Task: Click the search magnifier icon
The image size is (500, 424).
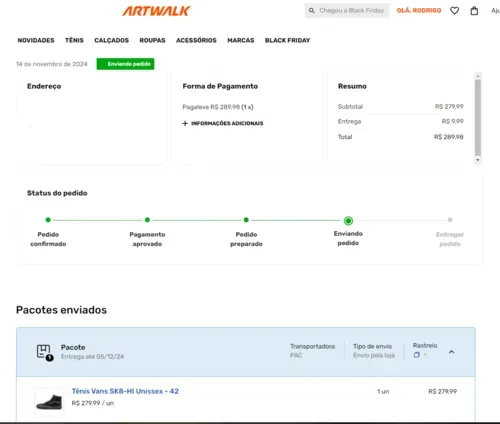Action: pos(312,11)
